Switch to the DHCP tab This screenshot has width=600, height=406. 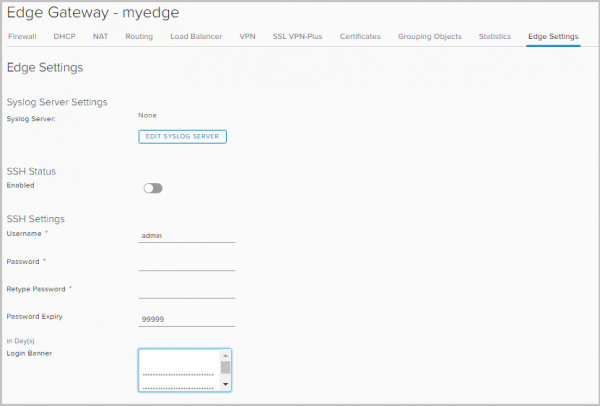63,36
